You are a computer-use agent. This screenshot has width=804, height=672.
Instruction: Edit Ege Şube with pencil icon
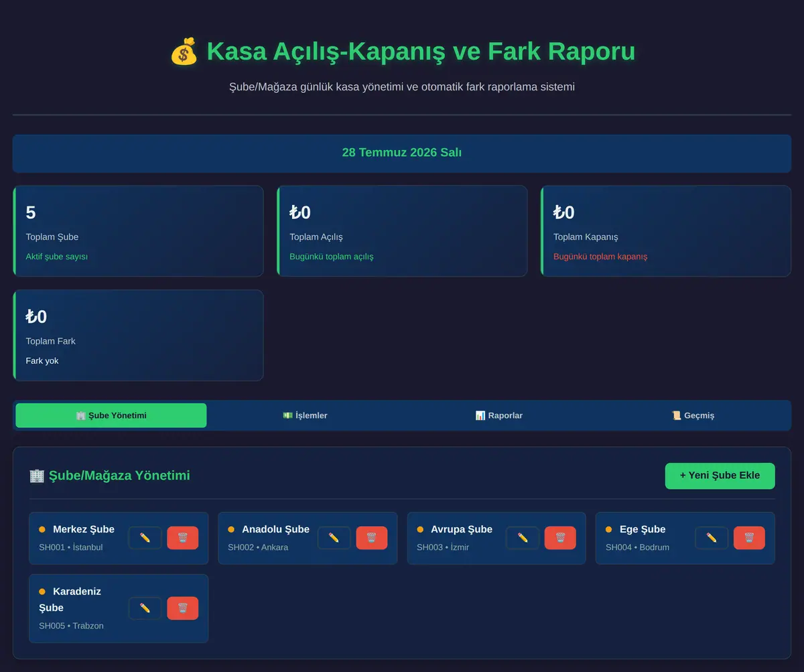tap(712, 538)
